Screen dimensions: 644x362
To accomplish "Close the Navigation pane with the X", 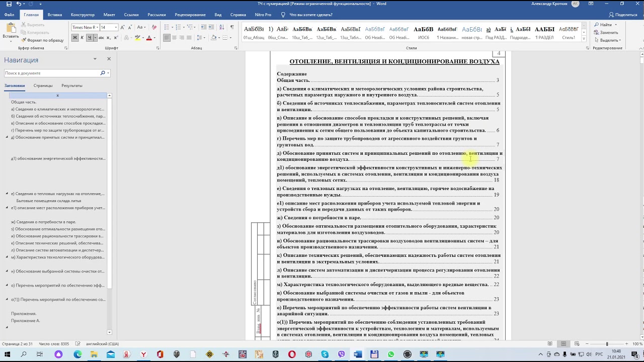I will 109,59.
